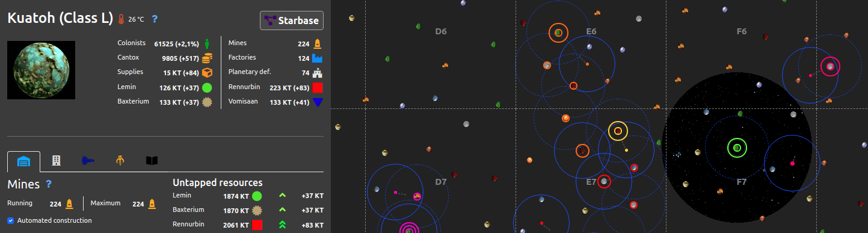Click the Kuatoh planet image thumbnail
Screen dimensions: 868x233
coord(41,70)
